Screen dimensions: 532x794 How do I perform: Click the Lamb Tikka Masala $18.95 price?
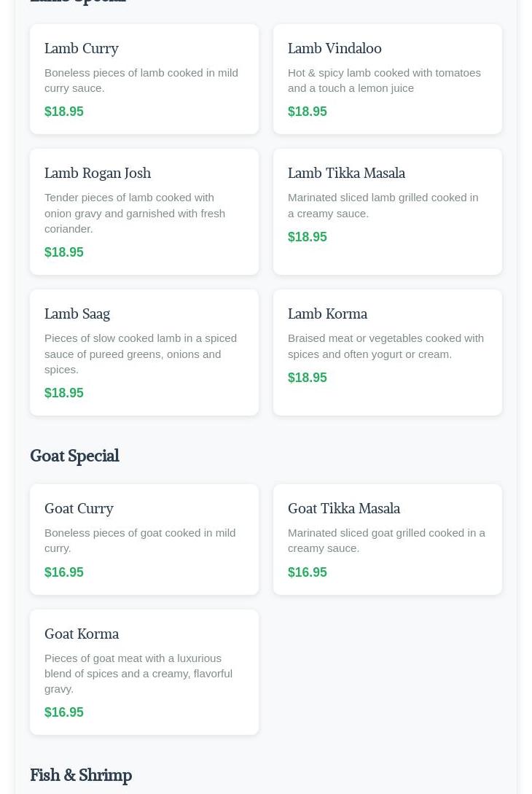308,237
